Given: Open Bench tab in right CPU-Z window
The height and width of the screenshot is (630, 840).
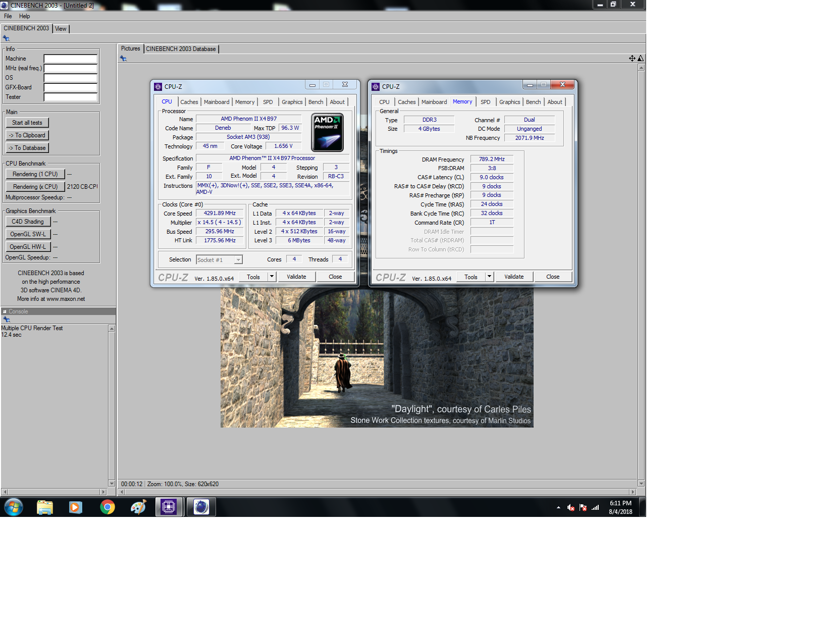Looking at the screenshot, I should [x=534, y=102].
